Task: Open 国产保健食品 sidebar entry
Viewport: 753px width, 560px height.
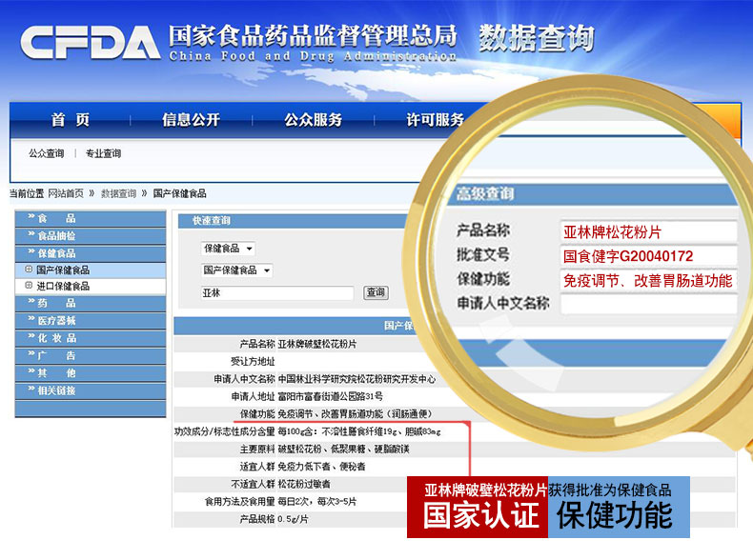Action: (x=63, y=270)
